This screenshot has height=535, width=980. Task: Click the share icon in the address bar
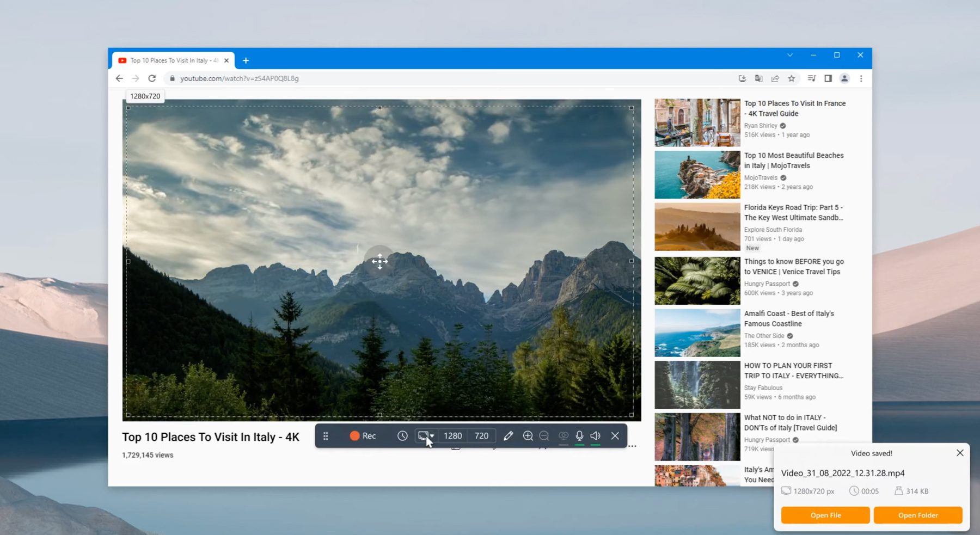775,78
